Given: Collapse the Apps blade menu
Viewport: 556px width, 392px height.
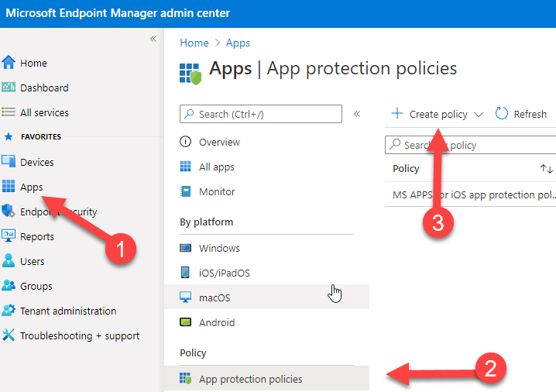Looking at the screenshot, I should [357, 114].
